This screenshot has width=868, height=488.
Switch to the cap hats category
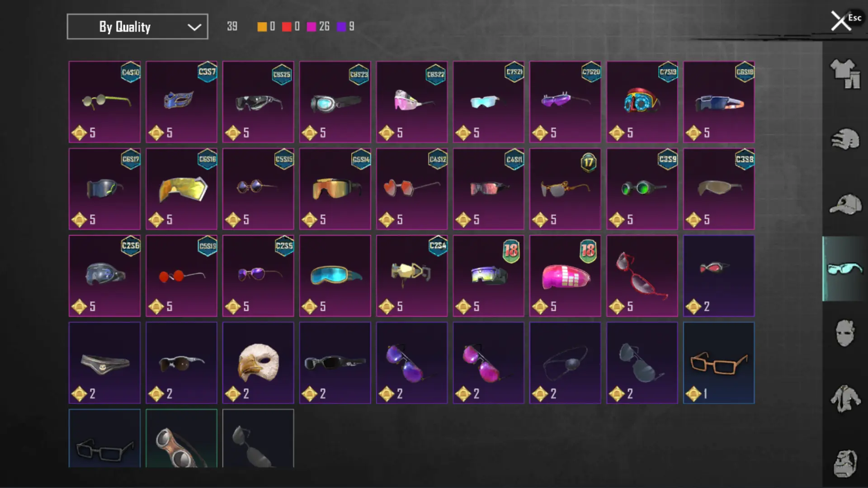(845, 204)
